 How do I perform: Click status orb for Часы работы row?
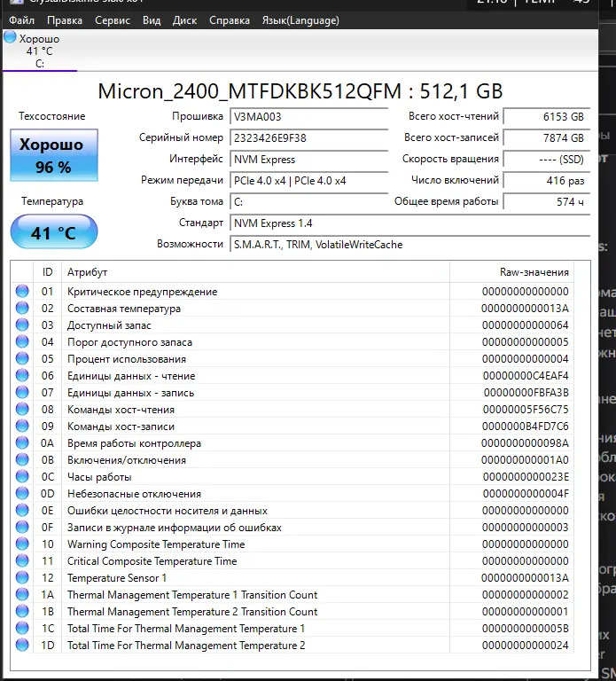pyautogui.click(x=22, y=477)
